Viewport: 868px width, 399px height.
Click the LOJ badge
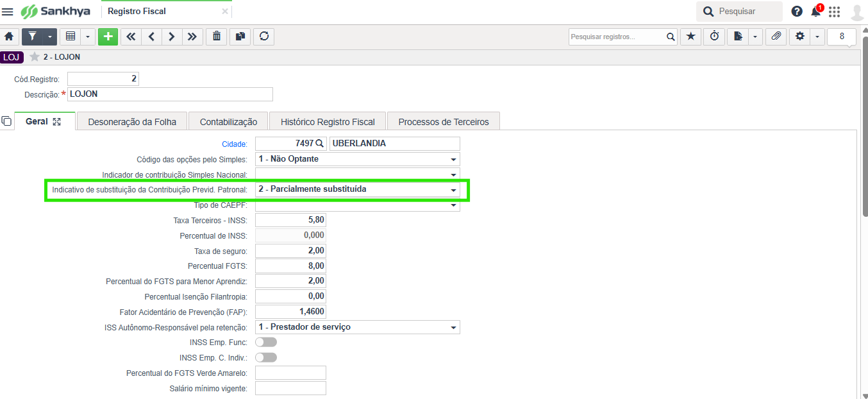click(x=12, y=57)
